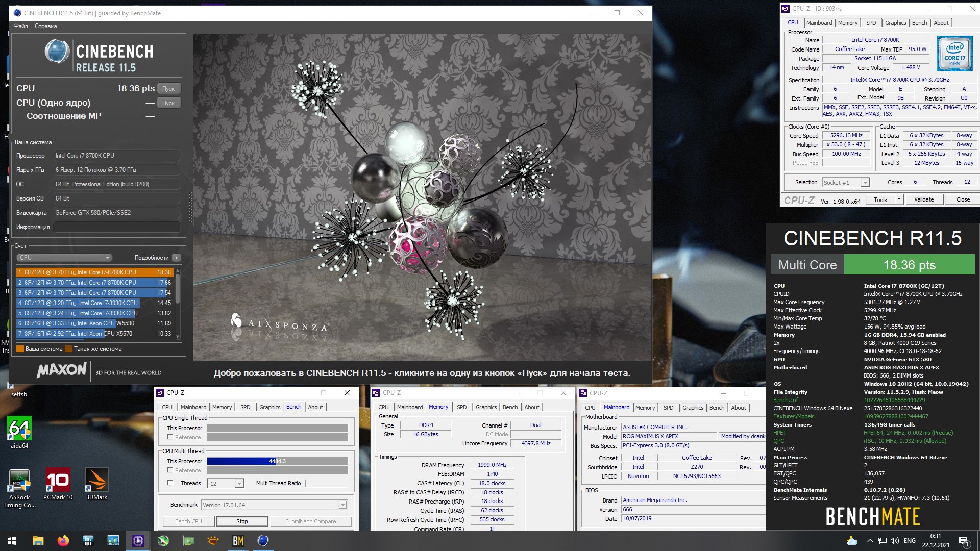
Task: Open network status in the system tray
Action: click(x=883, y=541)
